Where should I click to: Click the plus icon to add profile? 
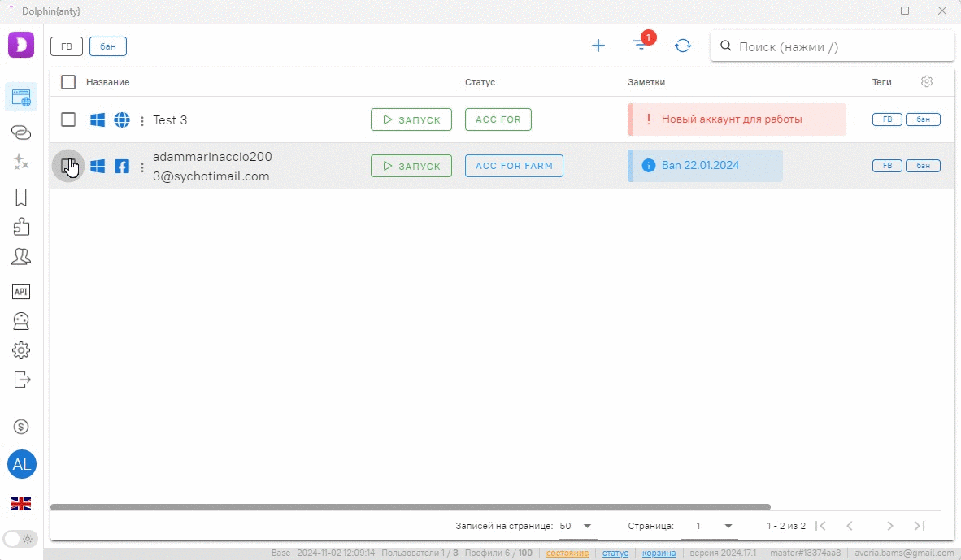[598, 46]
